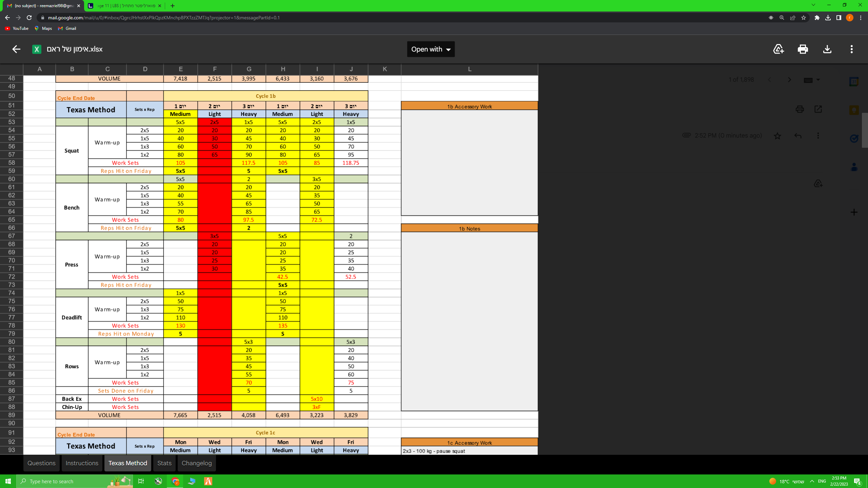Click the browser back arrow
The width and height of the screenshot is (868, 488).
(x=7, y=18)
